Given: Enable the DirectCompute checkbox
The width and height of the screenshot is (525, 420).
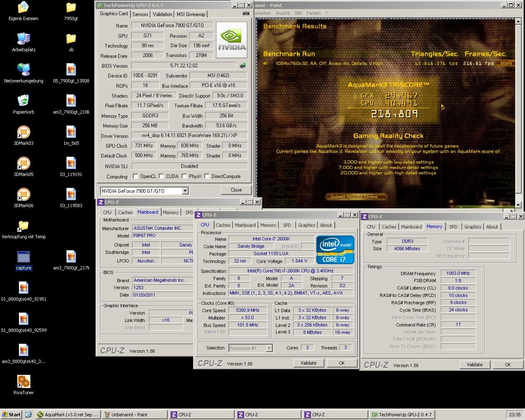Looking at the screenshot, I should point(207,176).
